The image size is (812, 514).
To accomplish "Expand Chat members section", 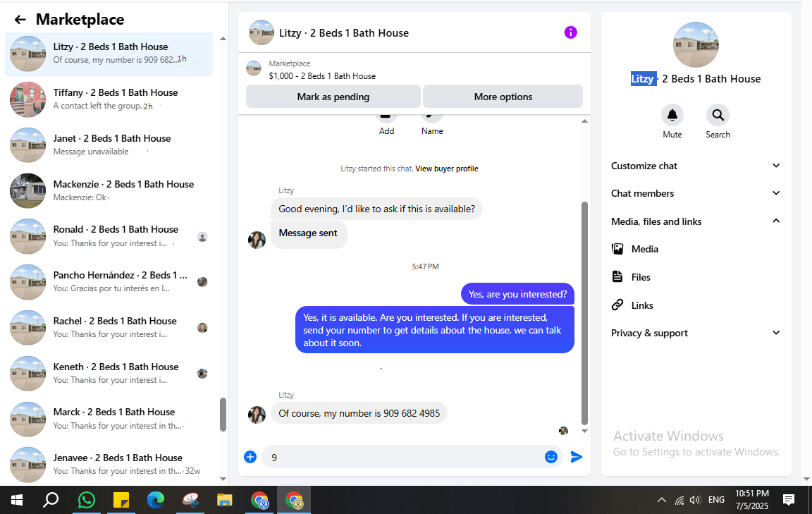I will [696, 193].
